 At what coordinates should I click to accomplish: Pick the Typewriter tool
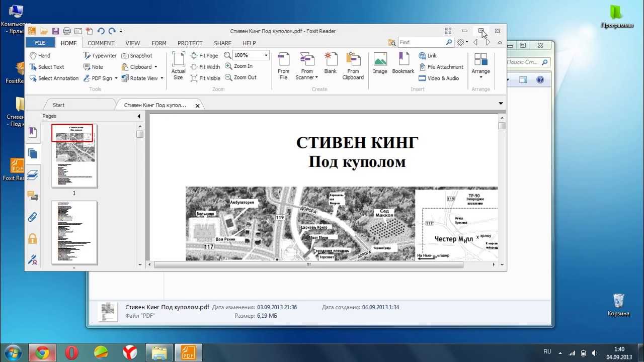coord(100,56)
